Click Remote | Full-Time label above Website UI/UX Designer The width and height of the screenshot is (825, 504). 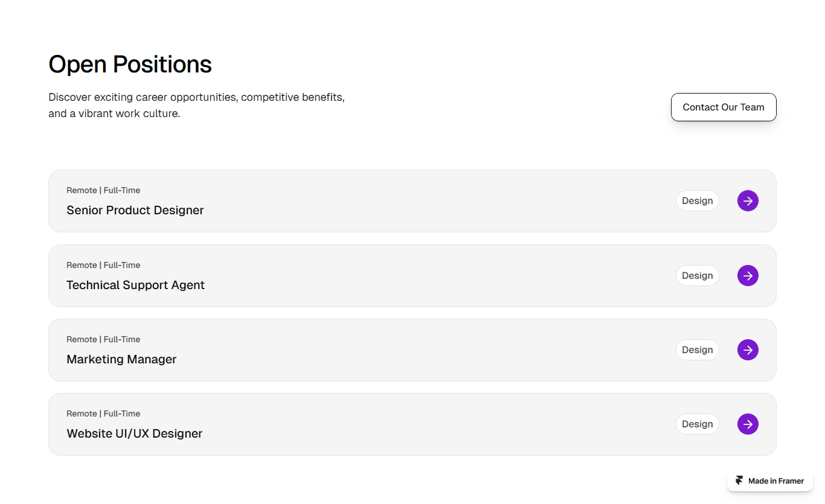pos(103,413)
